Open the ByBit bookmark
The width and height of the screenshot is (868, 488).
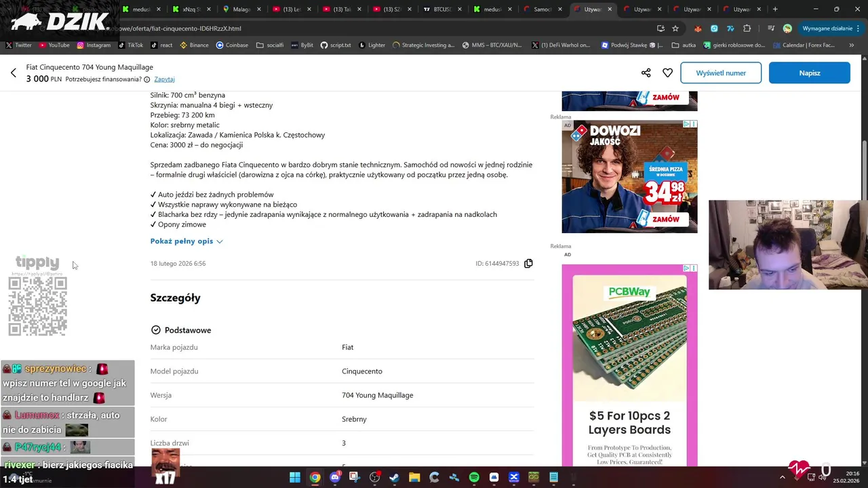click(302, 45)
